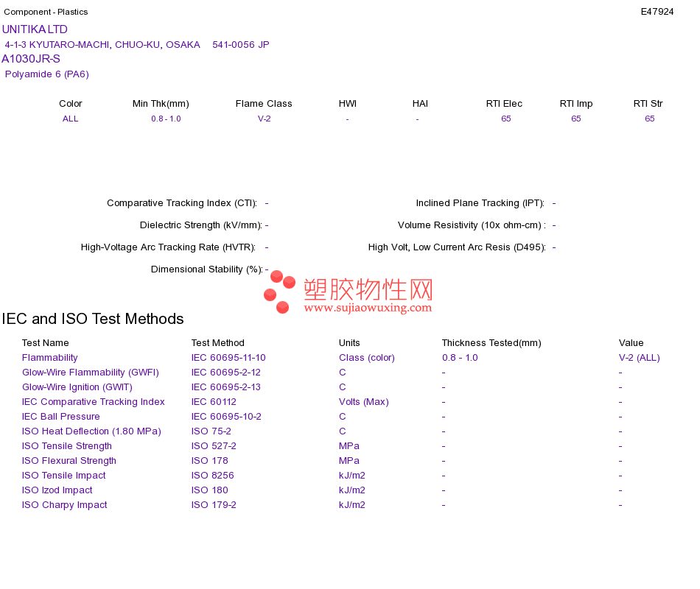Select the IEC Ball Pressure test
Image resolution: width=700 pixels, height=589 pixels.
coord(60,417)
